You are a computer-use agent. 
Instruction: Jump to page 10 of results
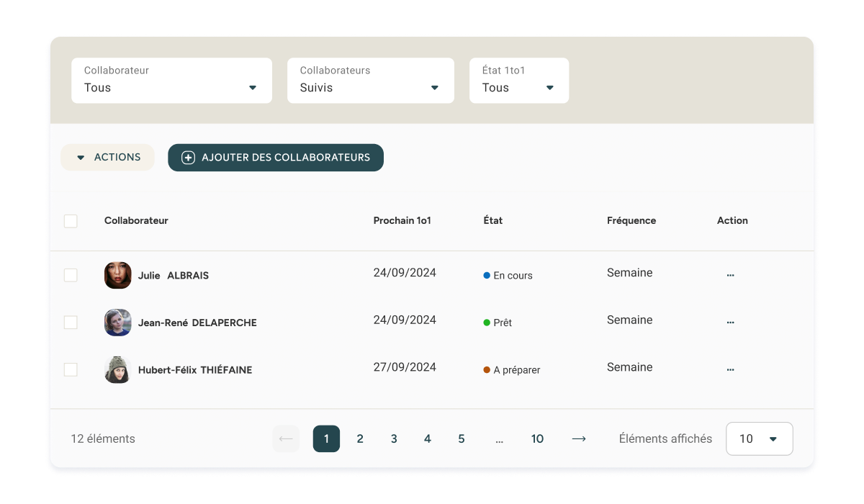point(537,438)
